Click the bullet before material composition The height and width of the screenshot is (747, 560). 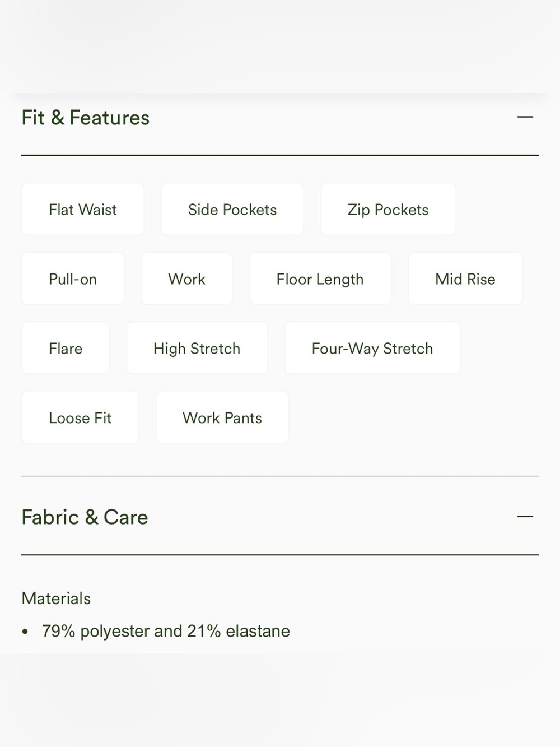point(25,632)
